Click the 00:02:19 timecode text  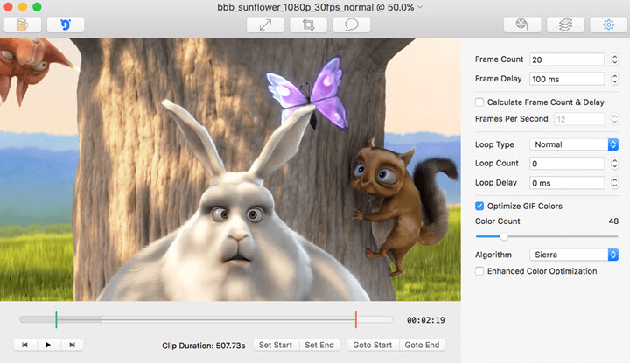click(x=426, y=320)
